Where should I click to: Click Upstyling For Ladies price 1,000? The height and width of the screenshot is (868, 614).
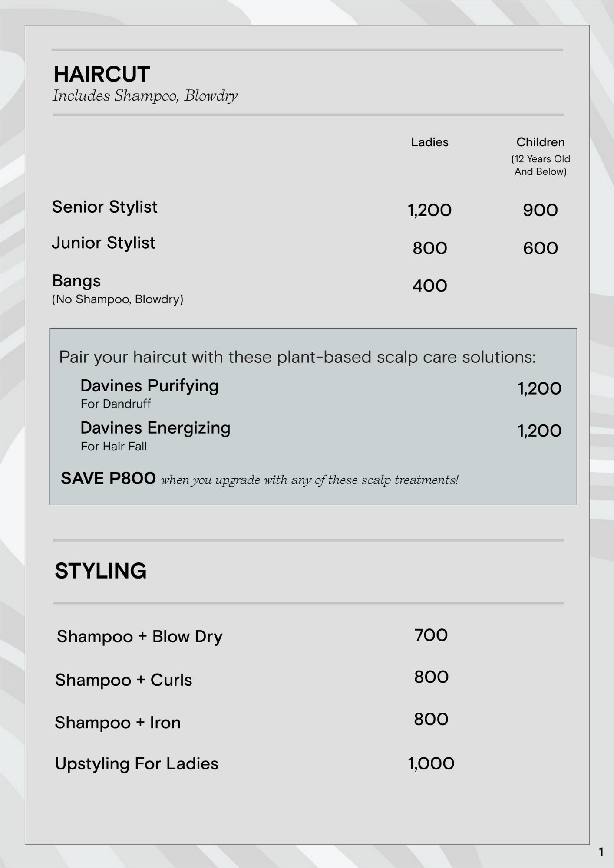(431, 763)
